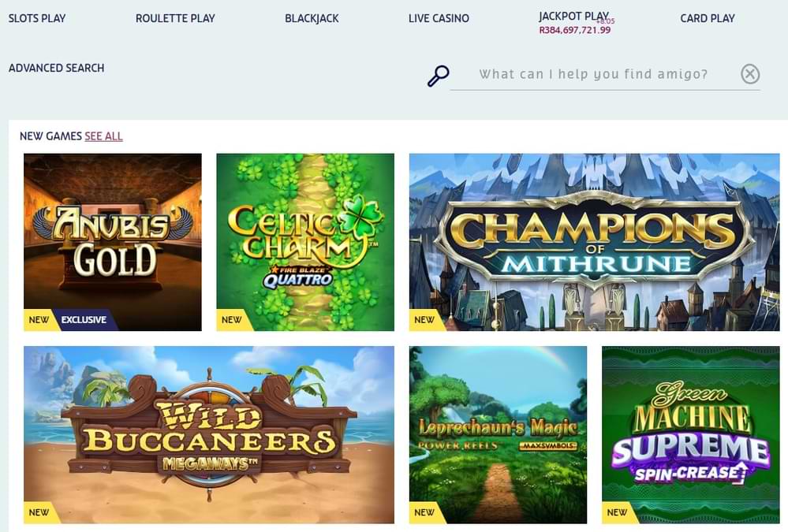Open Champions of Mithrune game tile
The image size is (788, 532).
(x=594, y=242)
